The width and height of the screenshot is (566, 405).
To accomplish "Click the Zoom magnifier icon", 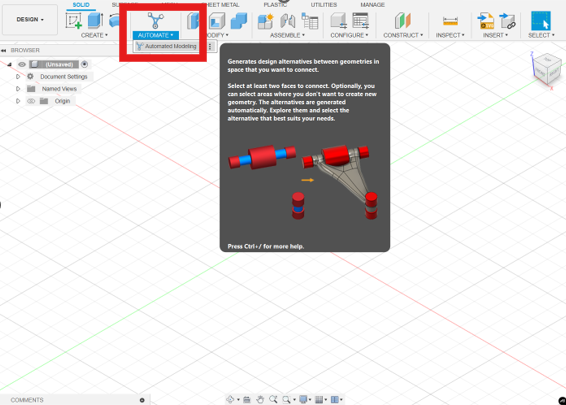I will (273, 399).
